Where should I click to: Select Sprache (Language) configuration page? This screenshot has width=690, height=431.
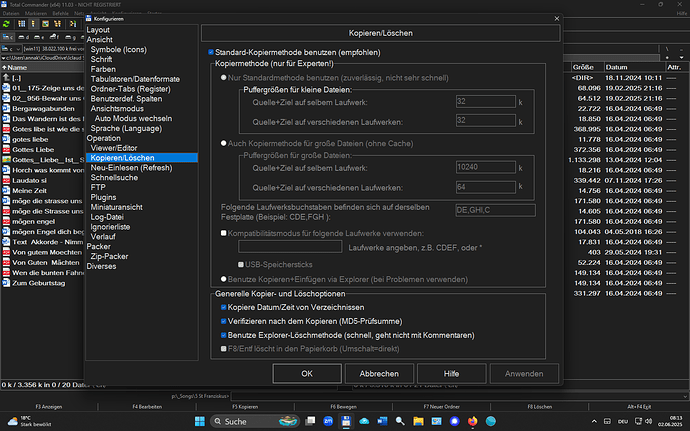[x=126, y=128]
